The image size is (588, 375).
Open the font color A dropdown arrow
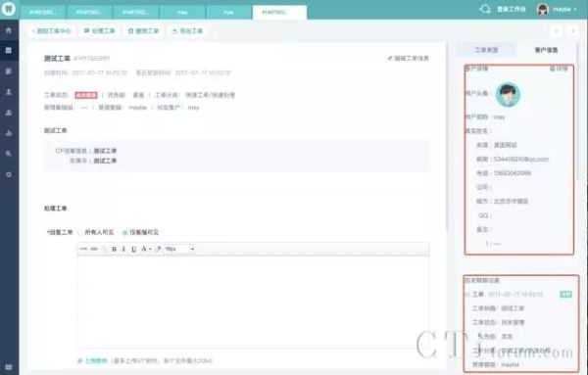pos(150,249)
